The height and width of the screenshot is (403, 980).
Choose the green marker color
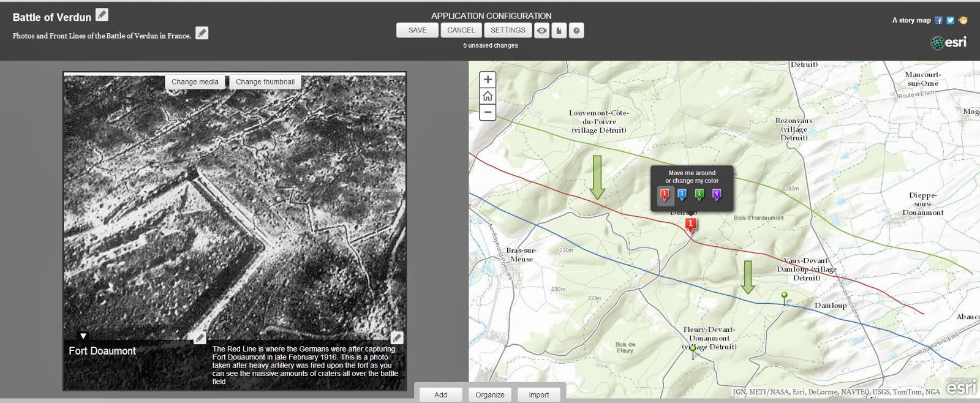point(699,195)
